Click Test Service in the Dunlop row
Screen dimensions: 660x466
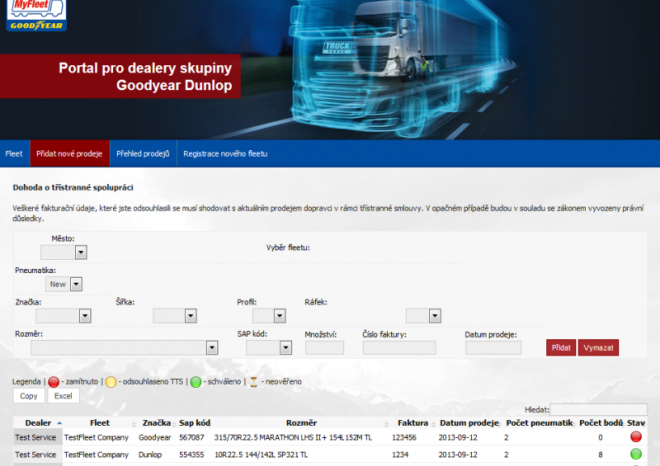click(x=35, y=455)
